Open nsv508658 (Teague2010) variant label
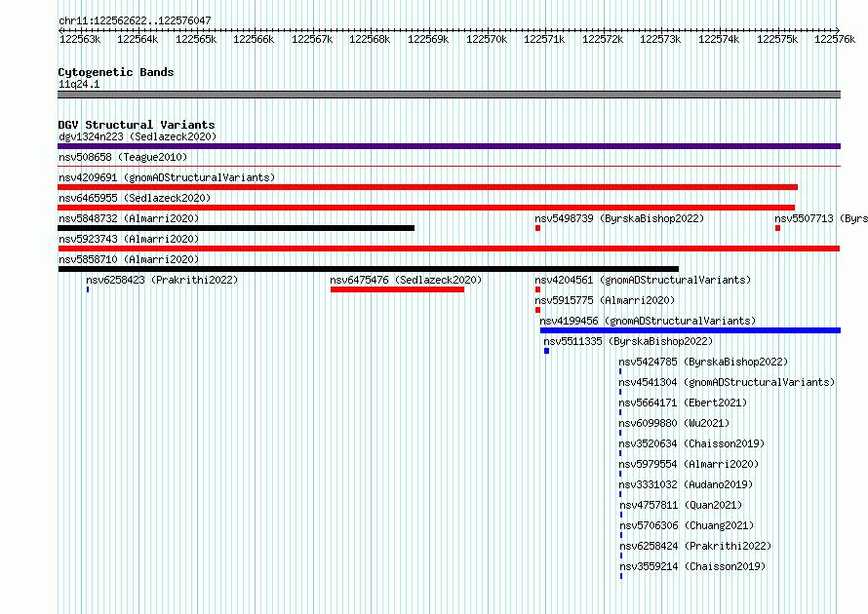 [123, 157]
